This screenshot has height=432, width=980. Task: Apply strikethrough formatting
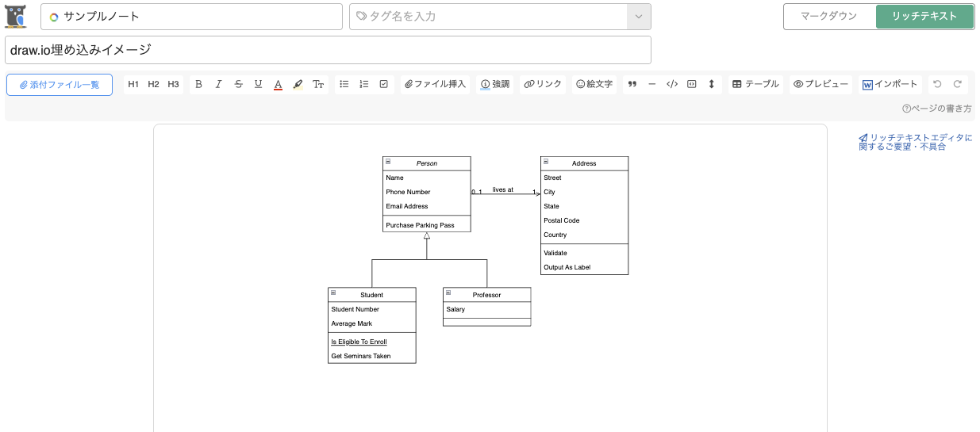pos(238,85)
